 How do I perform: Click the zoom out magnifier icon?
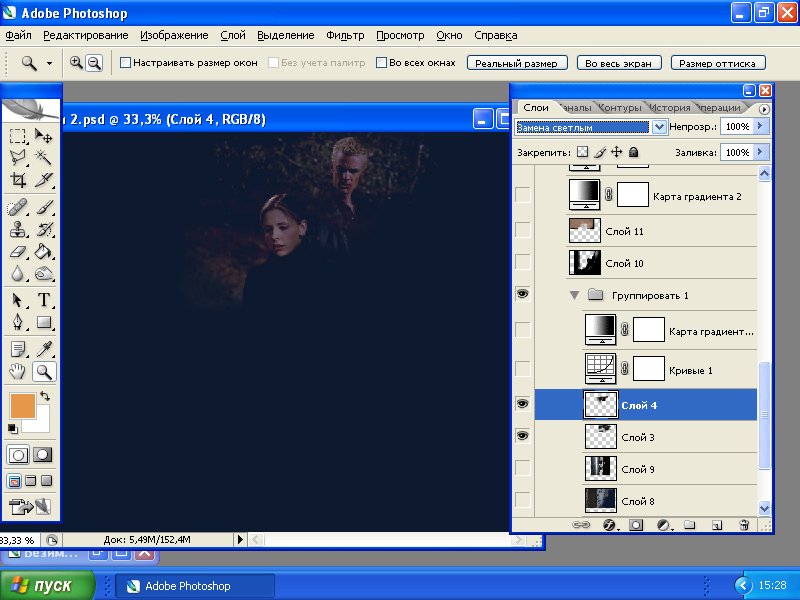[94, 62]
